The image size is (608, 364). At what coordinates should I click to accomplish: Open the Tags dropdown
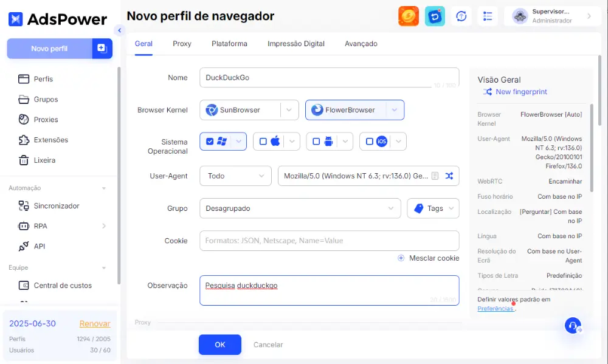(433, 208)
